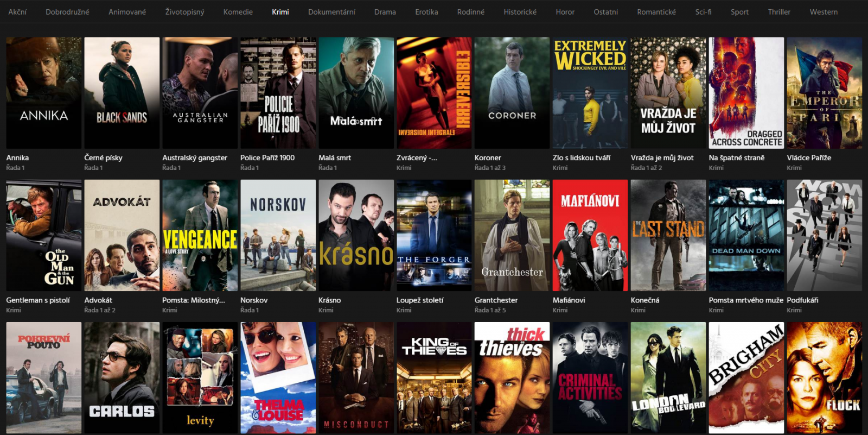Go to the Životopisný genre
Image resolution: width=868 pixels, height=435 pixels.
pyautogui.click(x=184, y=12)
